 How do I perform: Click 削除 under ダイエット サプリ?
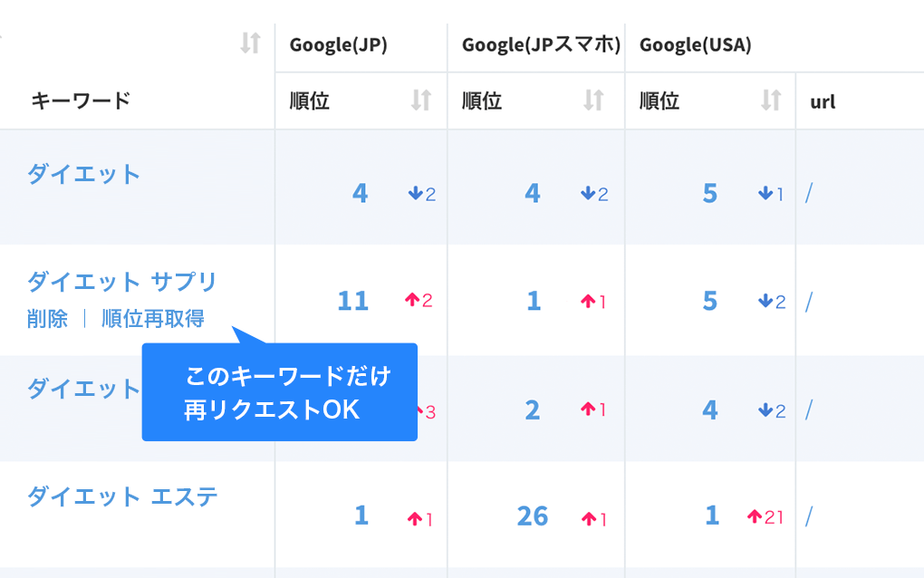click(47, 319)
